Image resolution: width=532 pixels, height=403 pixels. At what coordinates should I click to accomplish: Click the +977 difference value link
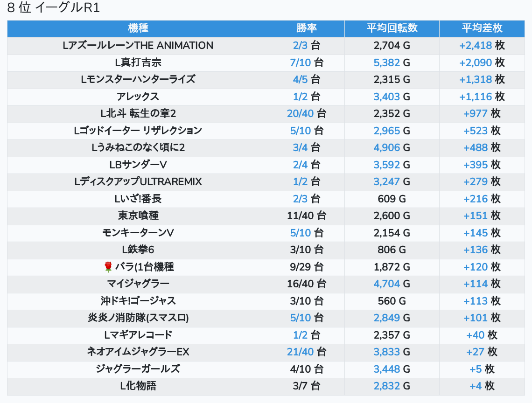(475, 114)
